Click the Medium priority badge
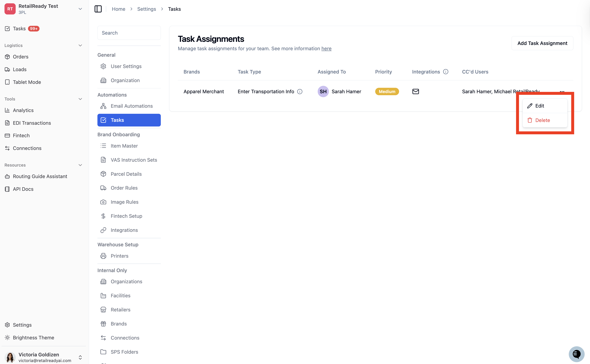The height and width of the screenshot is (364, 590). 387,91
